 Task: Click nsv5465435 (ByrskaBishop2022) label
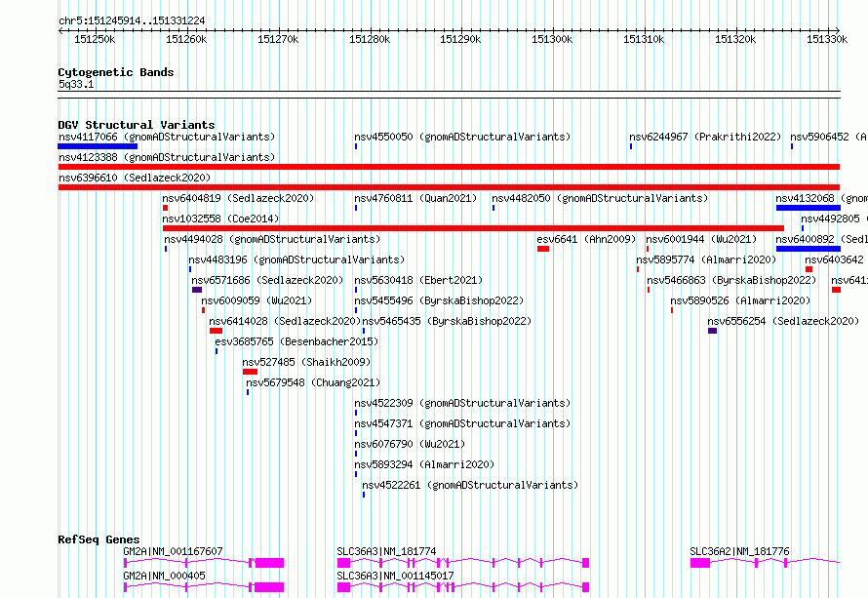click(447, 321)
